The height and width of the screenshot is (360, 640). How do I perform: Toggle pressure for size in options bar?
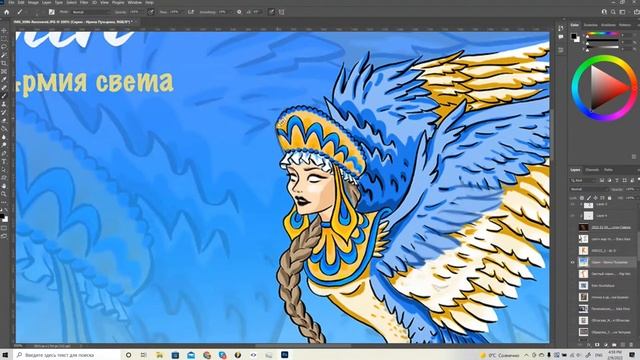(271, 12)
